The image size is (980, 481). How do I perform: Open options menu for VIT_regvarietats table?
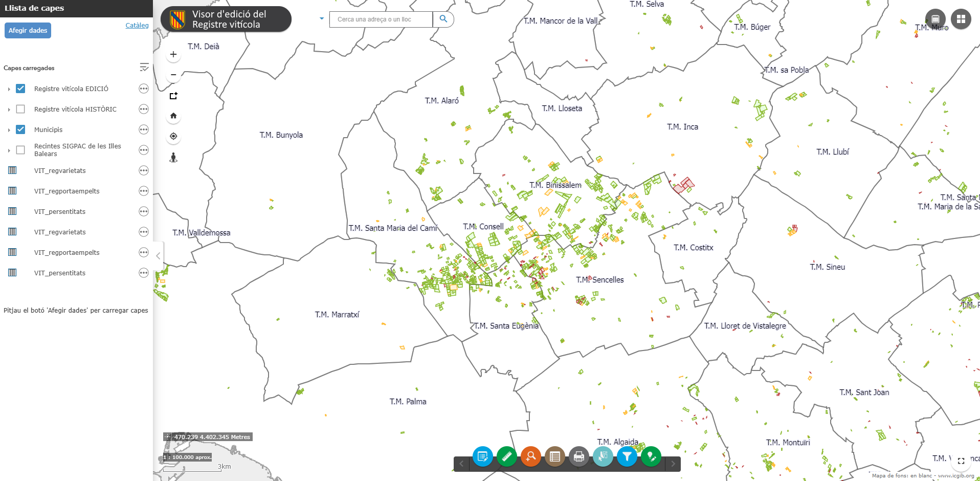[x=144, y=170]
